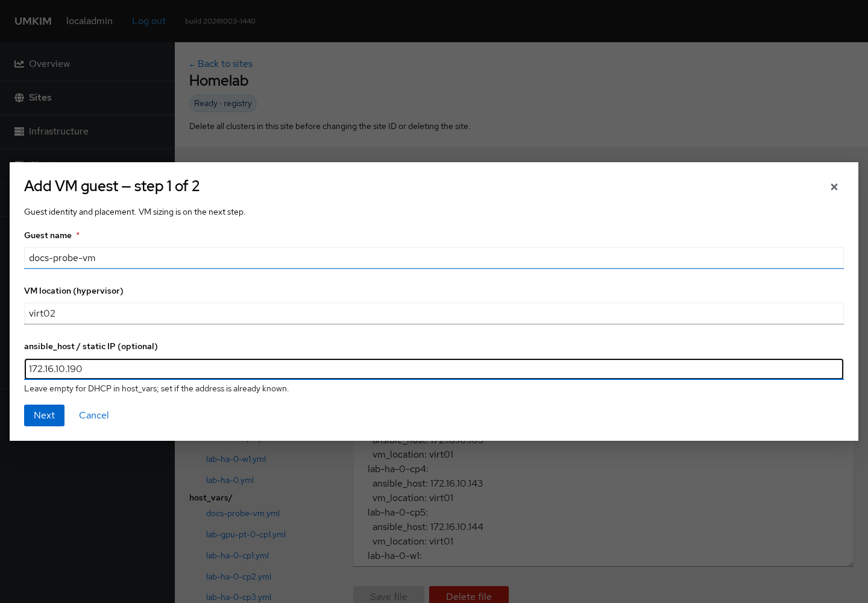Click the Next button

point(44,415)
